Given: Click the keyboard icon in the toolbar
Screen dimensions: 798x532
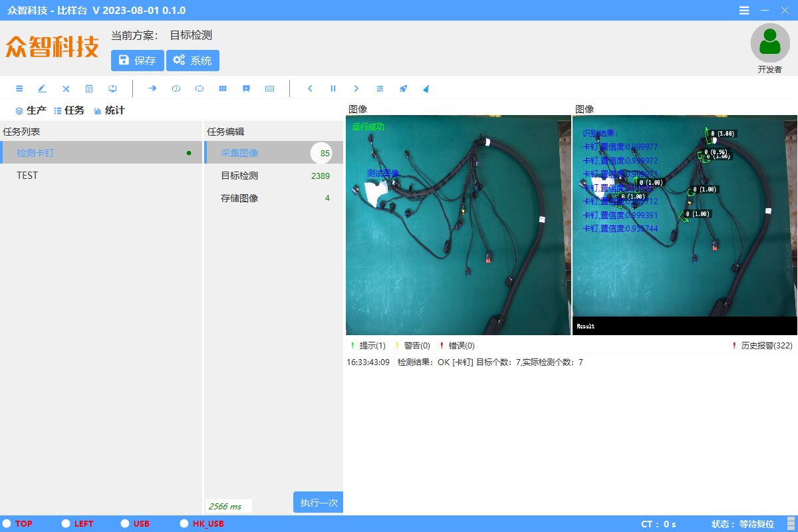Looking at the screenshot, I should point(269,88).
